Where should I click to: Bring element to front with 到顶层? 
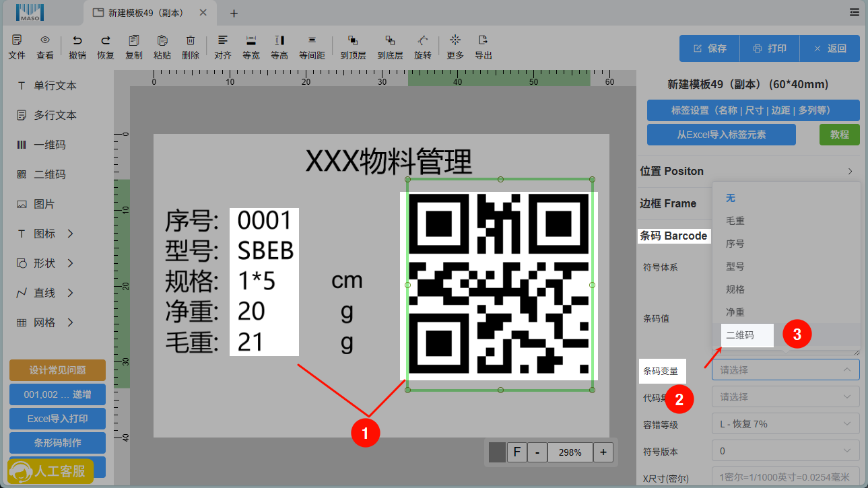point(353,40)
